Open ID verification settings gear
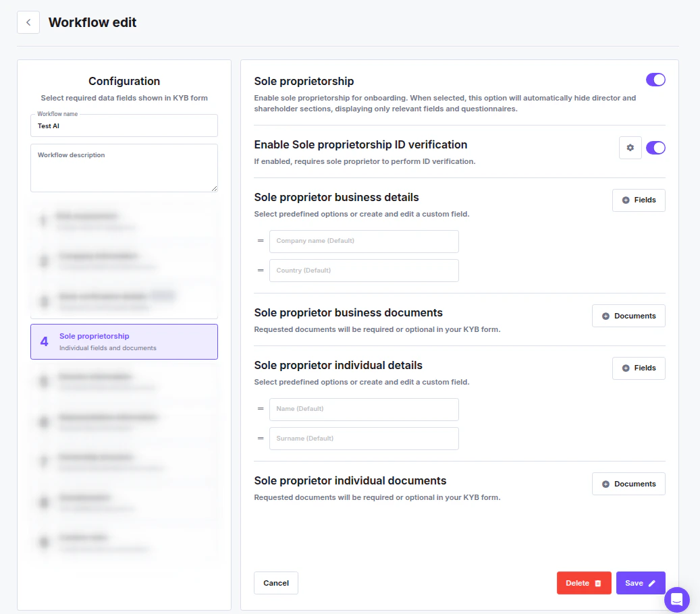The image size is (700, 614). 630,148
